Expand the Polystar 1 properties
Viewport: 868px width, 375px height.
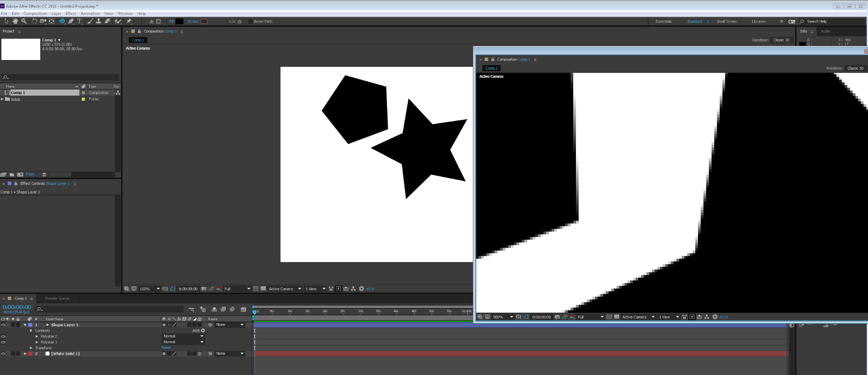point(37,342)
